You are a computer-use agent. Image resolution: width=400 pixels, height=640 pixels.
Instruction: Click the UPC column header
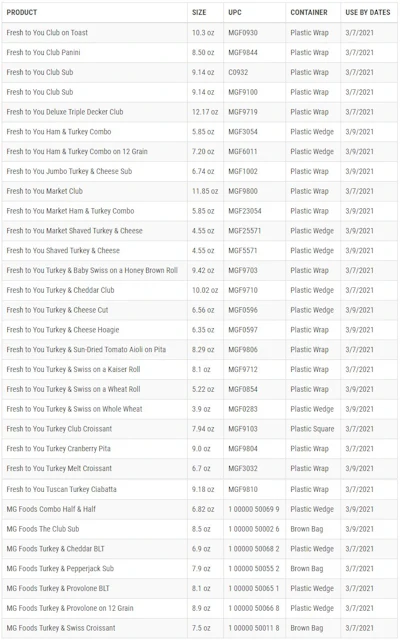click(x=235, y=12)
